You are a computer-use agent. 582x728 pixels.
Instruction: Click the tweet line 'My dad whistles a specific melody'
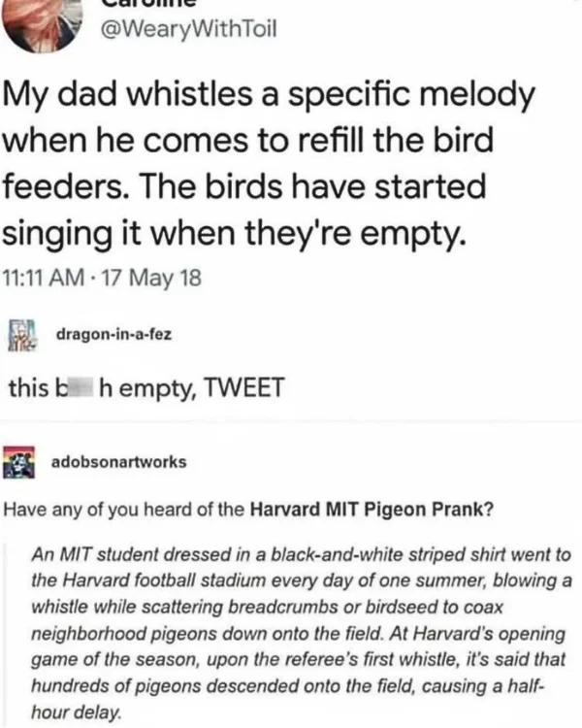point(271,95)
